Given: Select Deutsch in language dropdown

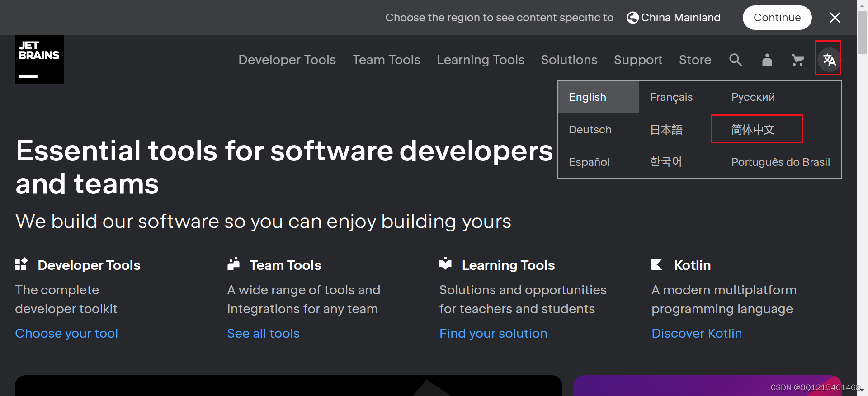Looking at the screenshot, I should click(590, 130).
